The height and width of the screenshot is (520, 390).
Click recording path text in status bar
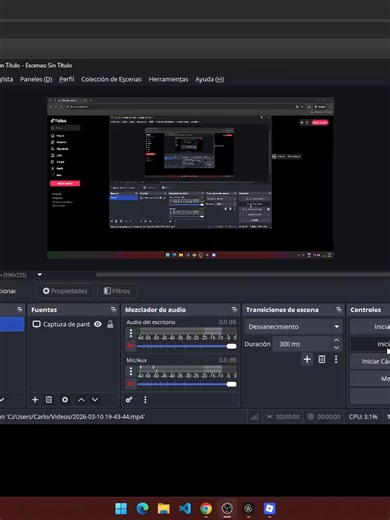coord(72,417)
